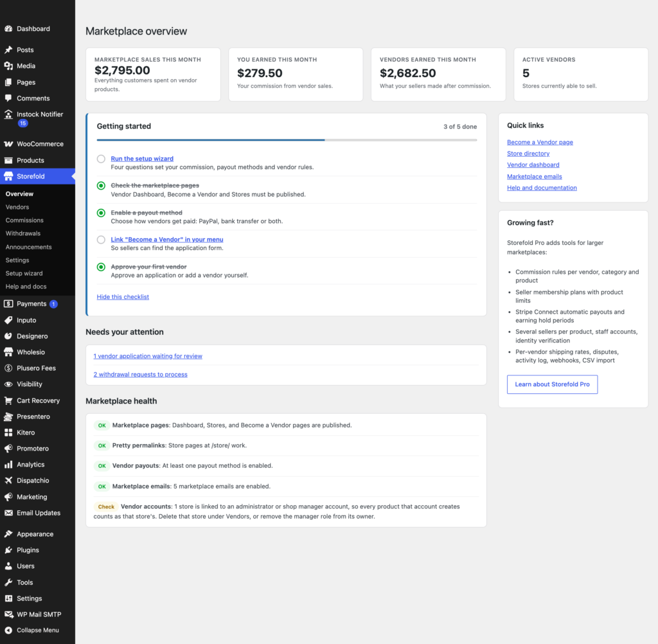The height and width of the screenshot is (644, 658).
Task: Click the Wholesio storefront icon
Action: [x=8, y=352]
